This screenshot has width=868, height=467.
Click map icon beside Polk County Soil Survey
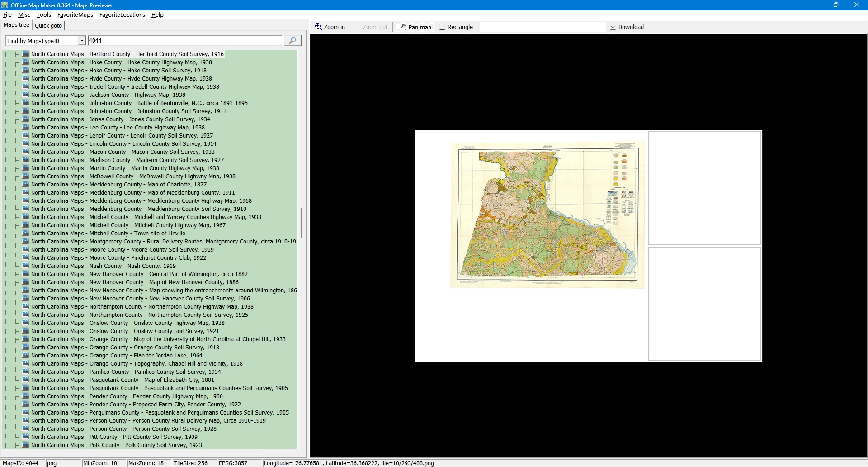pos(25,445)
